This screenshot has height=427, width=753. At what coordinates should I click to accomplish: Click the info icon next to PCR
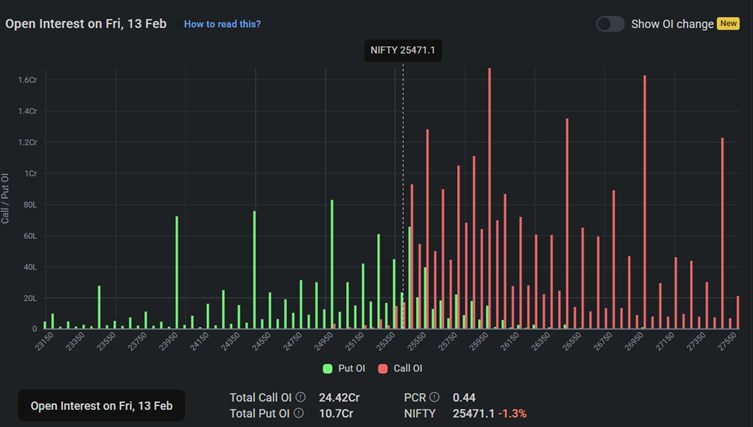pos(435,397)
